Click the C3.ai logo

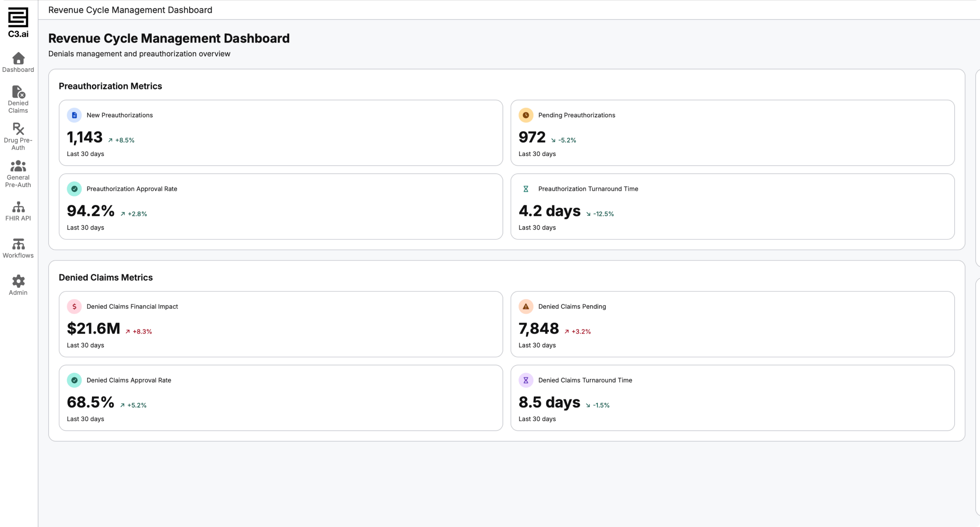click(18, 22)
